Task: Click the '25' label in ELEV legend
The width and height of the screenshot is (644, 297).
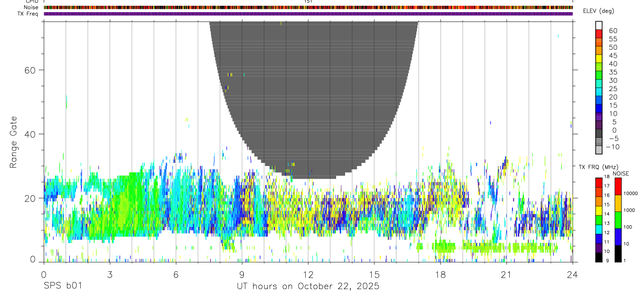Action: pos(613,89)
